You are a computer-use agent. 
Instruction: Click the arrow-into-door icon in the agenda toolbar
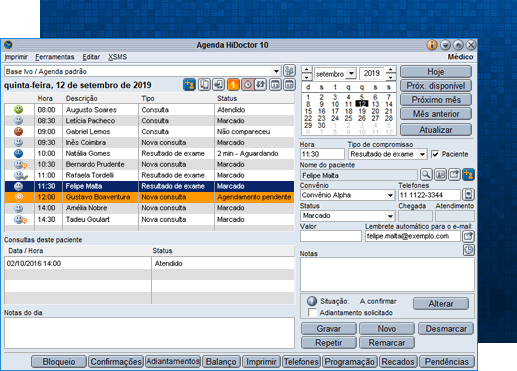(219, 85)
